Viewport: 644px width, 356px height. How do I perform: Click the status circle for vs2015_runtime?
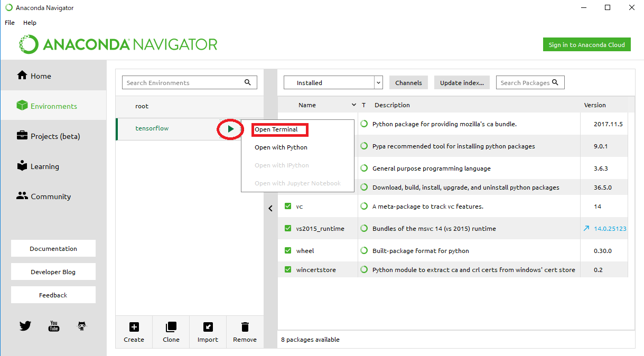click(x=365, y=229)
